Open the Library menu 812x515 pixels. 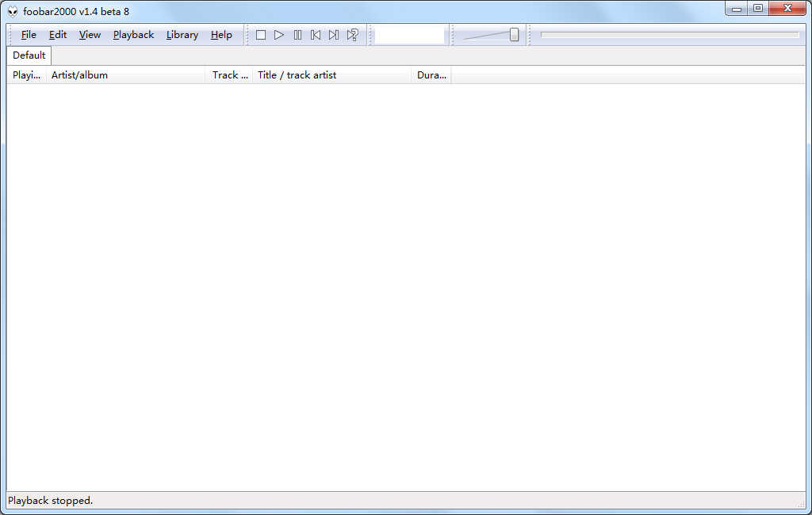click(x=182, y=35)
